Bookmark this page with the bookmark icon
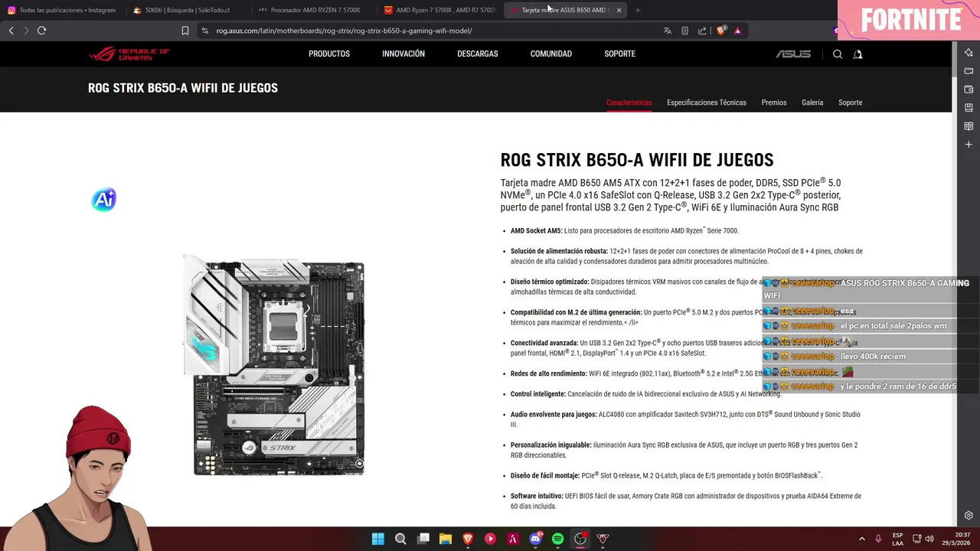 pyautogui.click(x=185, y=31)
